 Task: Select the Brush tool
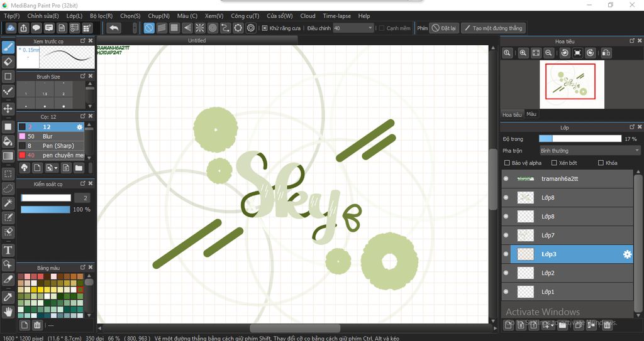coord(8,47)
